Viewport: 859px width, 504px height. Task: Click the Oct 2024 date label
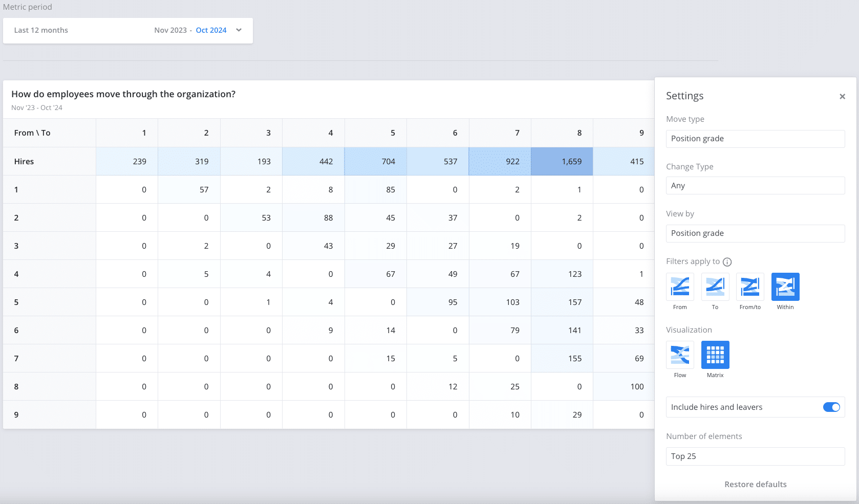[x=210, y=30]
